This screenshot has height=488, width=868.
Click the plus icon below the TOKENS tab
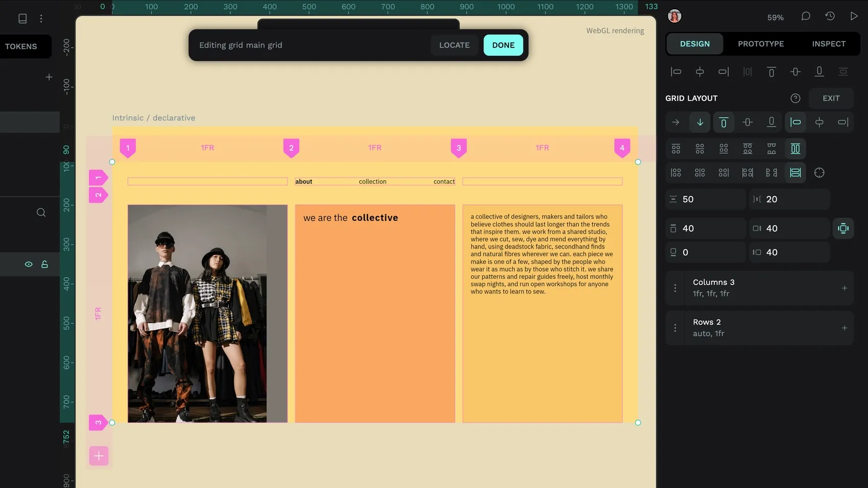(49, 77)
